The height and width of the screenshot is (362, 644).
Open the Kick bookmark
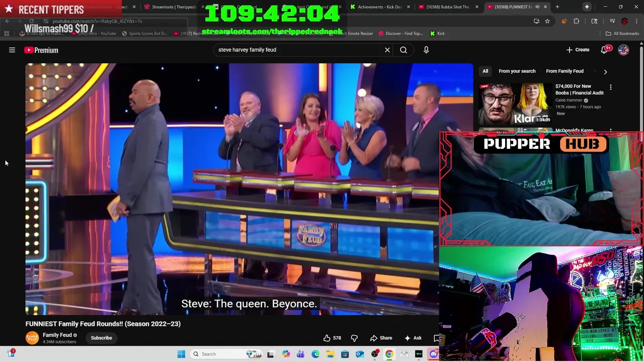pos(437,34)
